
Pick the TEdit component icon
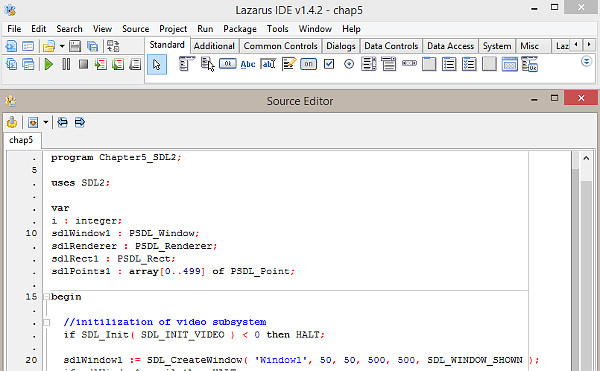[x=268, y=64]
